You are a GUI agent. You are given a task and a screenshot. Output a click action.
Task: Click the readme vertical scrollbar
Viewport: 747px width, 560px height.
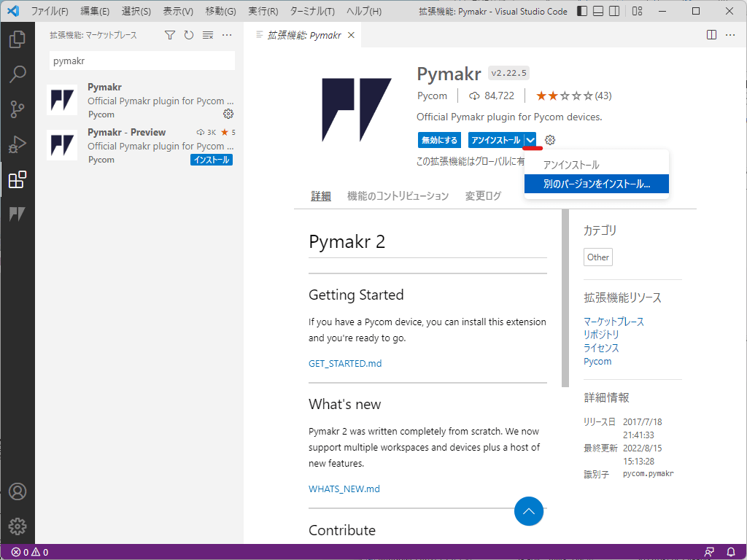click(x=565, y=298)
